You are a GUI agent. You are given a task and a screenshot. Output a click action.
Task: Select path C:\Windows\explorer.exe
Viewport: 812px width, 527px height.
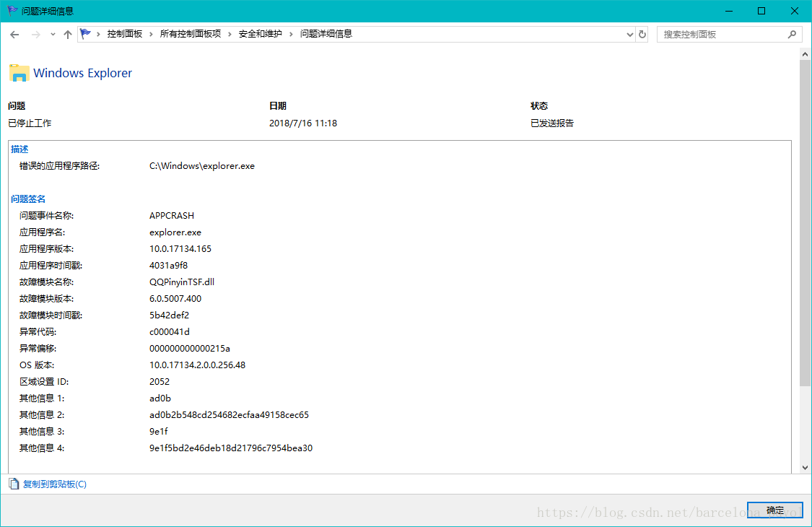tap(202, 166)
